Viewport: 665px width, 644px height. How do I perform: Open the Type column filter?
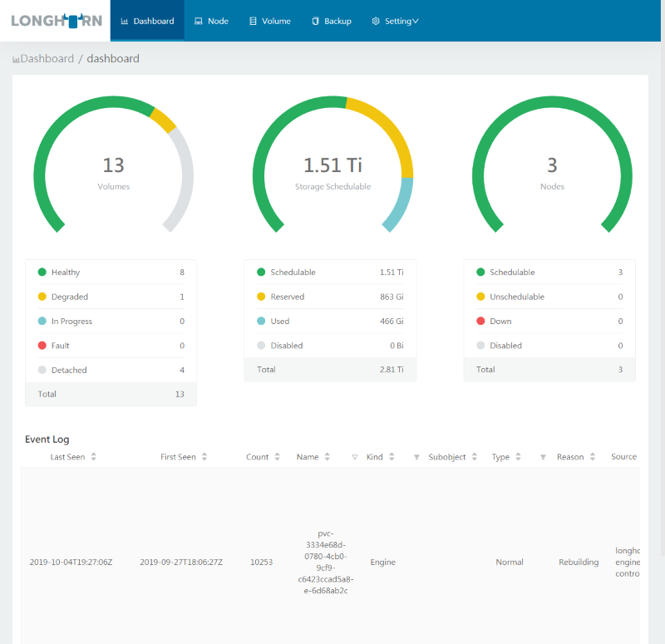(543, 457)
